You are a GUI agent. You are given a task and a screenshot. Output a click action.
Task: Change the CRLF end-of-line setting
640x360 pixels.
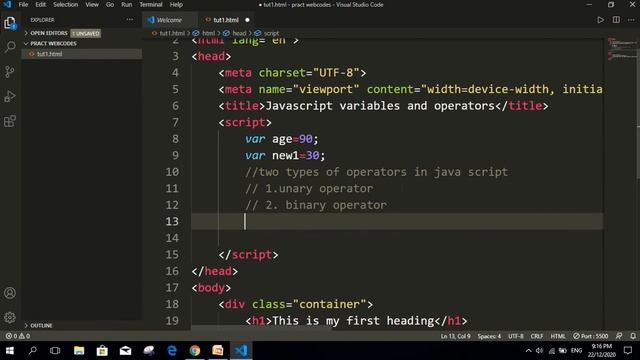pos(537,336)
